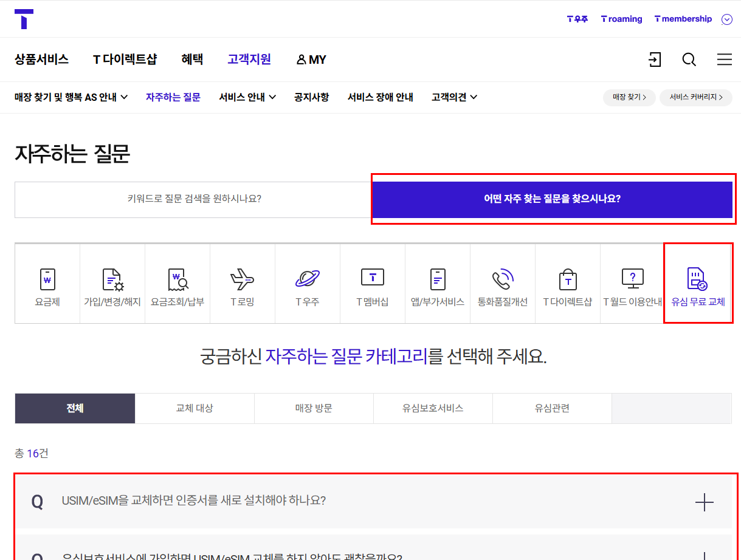Screen dimensions: 741x560
Task: Open the search magnifier icon
Action: (689, 60)
